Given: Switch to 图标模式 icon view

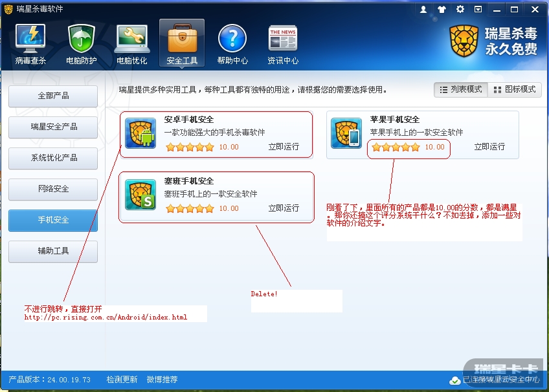Looking at the screenshot, I should [x=515, y=89].
